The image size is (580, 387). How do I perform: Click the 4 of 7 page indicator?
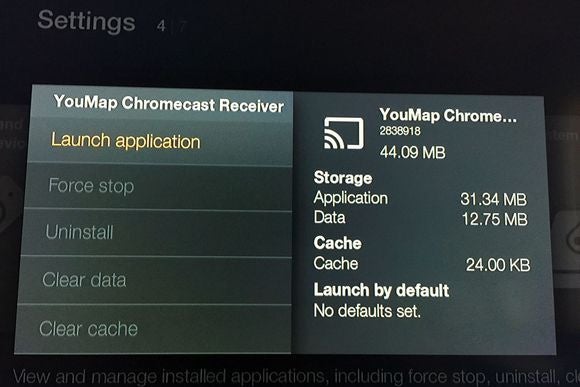[171, 26]
